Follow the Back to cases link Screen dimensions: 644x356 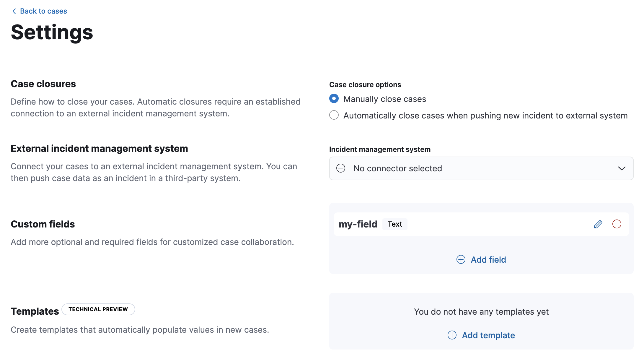click(43, 11)
